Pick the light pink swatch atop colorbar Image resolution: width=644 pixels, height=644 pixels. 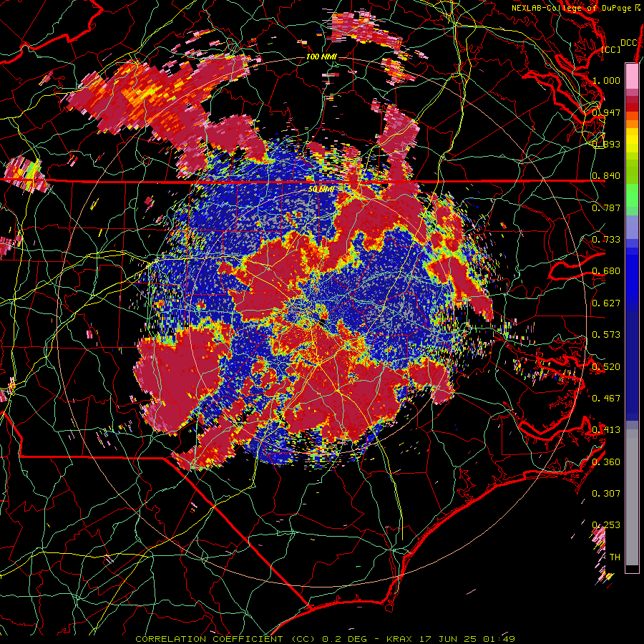coord(632,76)
